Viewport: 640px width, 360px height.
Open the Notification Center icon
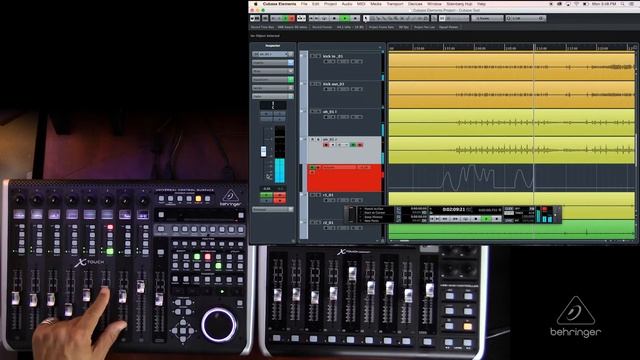(x=631, y=4)
